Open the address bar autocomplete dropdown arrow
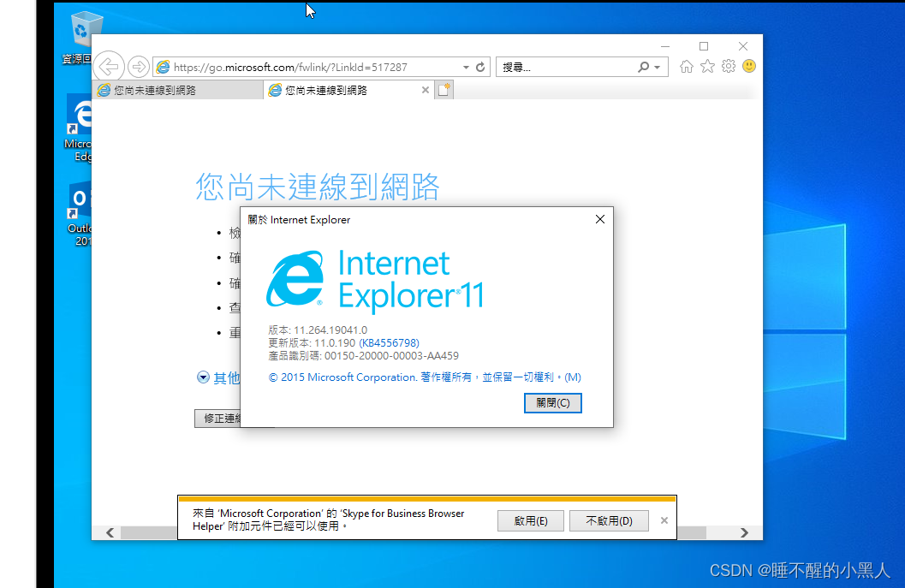 466,68
